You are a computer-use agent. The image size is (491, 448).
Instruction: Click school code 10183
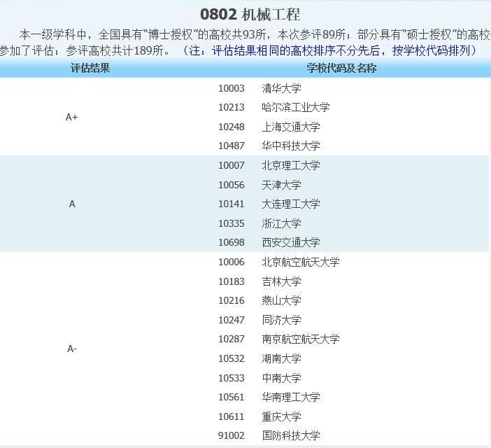pyautogui.click(x=231, y=281)
